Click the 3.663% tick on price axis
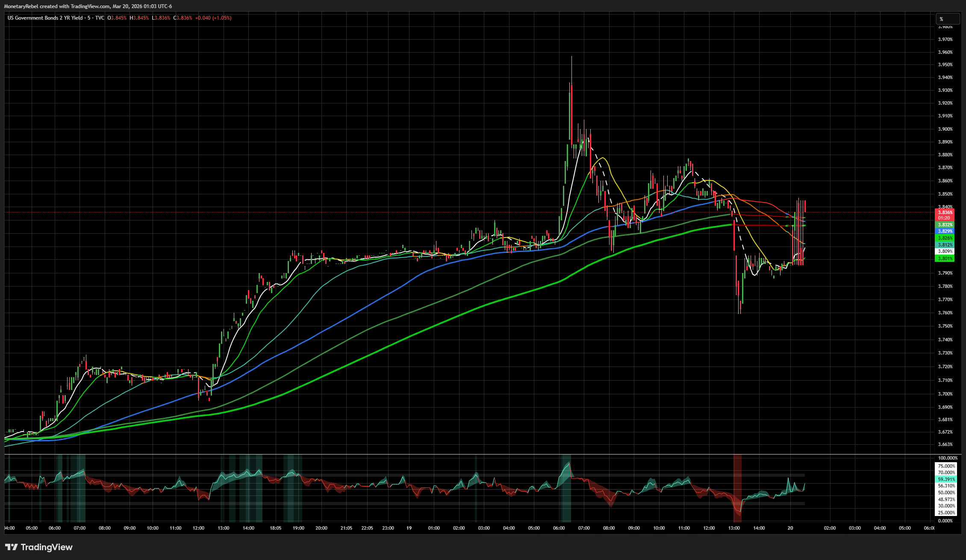This screenshot has height=560, width=966. coord(945,444)
